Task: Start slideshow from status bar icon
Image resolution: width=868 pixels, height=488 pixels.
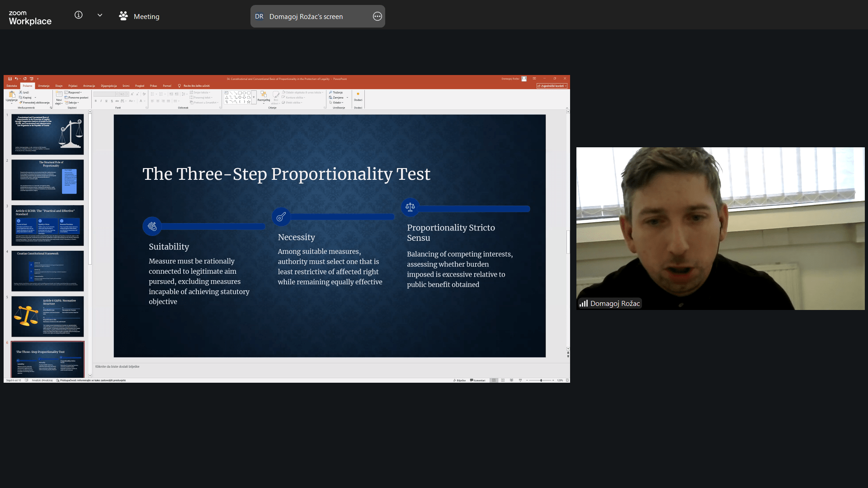Action: (520, 380)
